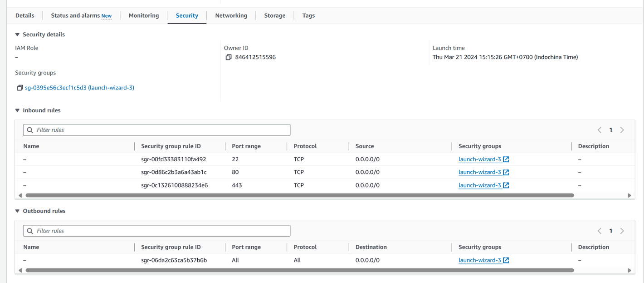The width and height of the screenshot is (644, 283).
Task: Open the Storage tab
Action: [274, 15]
